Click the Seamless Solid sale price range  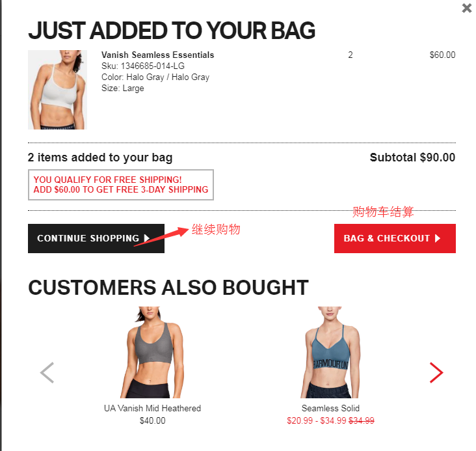[x=316, y=420]
